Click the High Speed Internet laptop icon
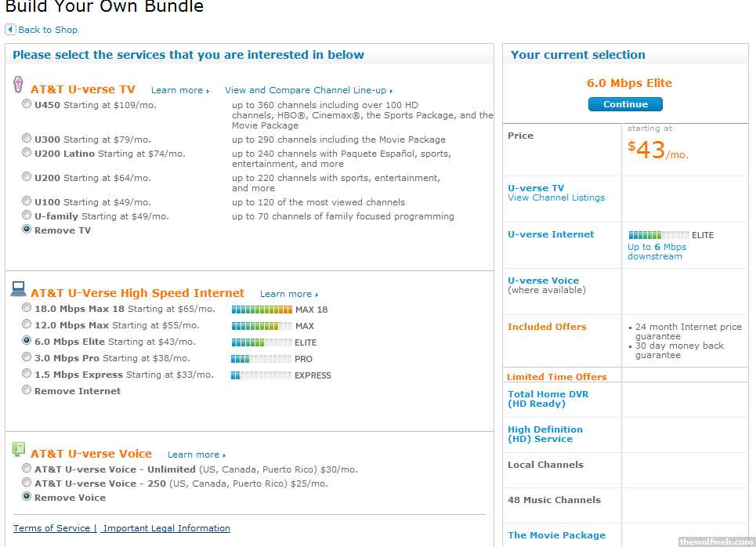756x547 pixels. click(19, 290)
